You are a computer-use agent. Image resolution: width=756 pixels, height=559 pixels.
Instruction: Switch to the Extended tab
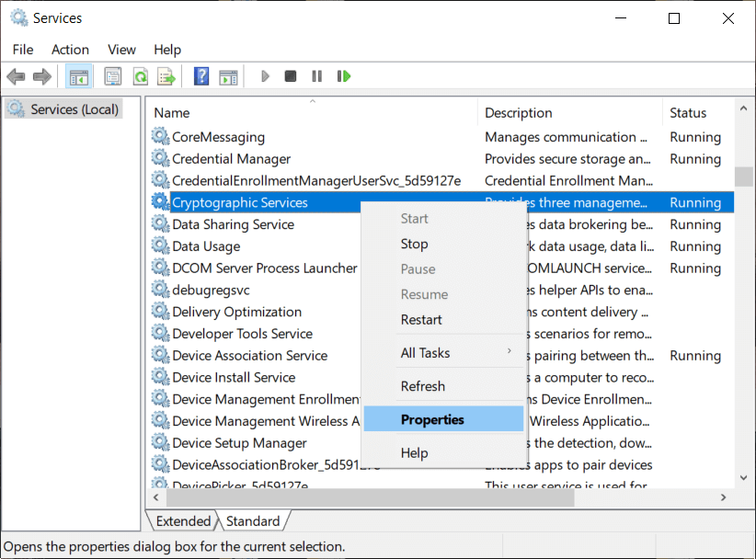[x=183, y=521]
